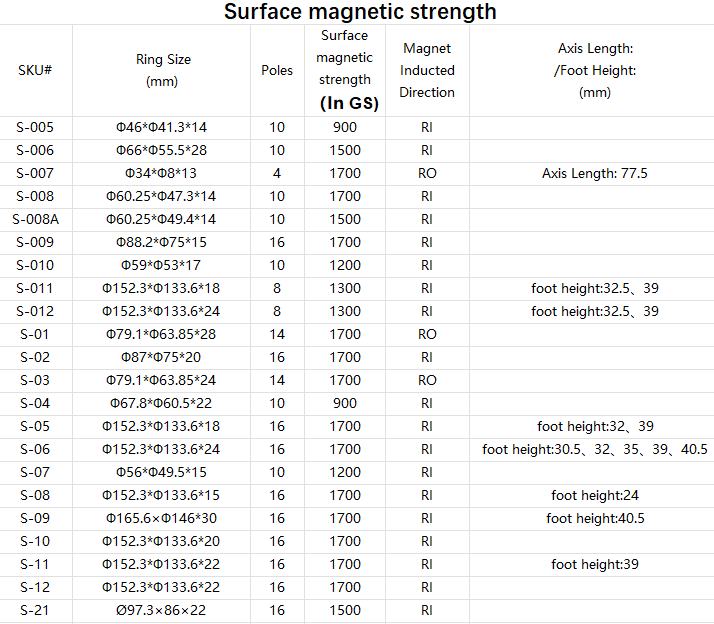The image size is (714, 624).
Task: Select the S-04 SKU cell
Action: (35, 404)
